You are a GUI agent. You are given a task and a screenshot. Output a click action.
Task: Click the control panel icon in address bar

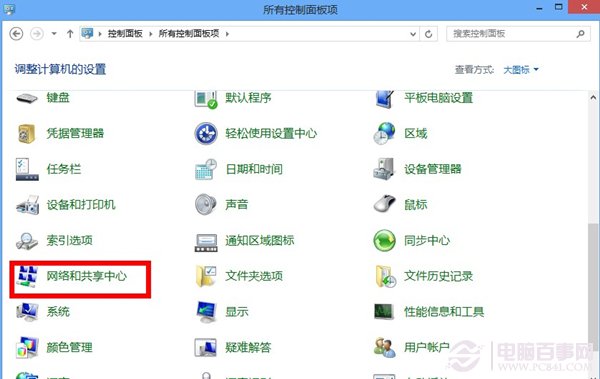click(87, 34)
